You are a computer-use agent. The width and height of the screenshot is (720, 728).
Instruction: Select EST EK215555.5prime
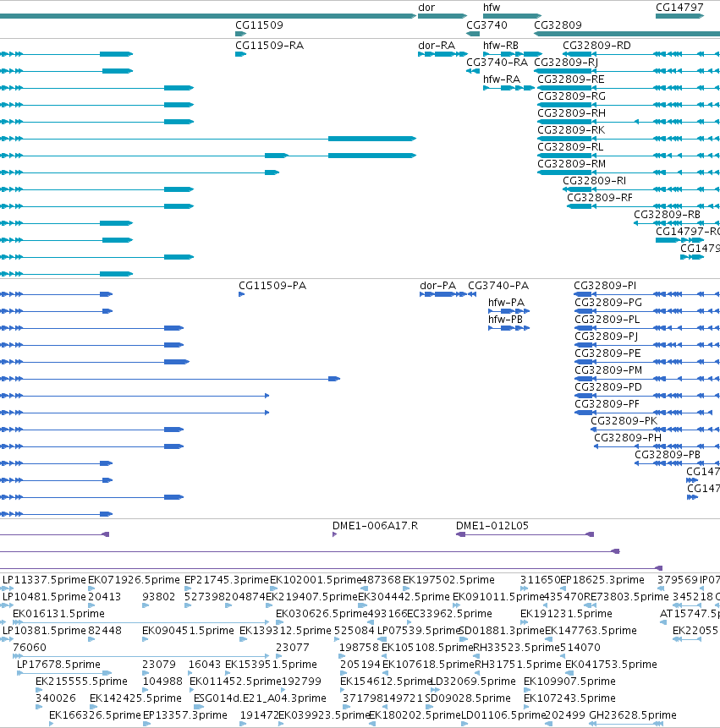[81, 681]
